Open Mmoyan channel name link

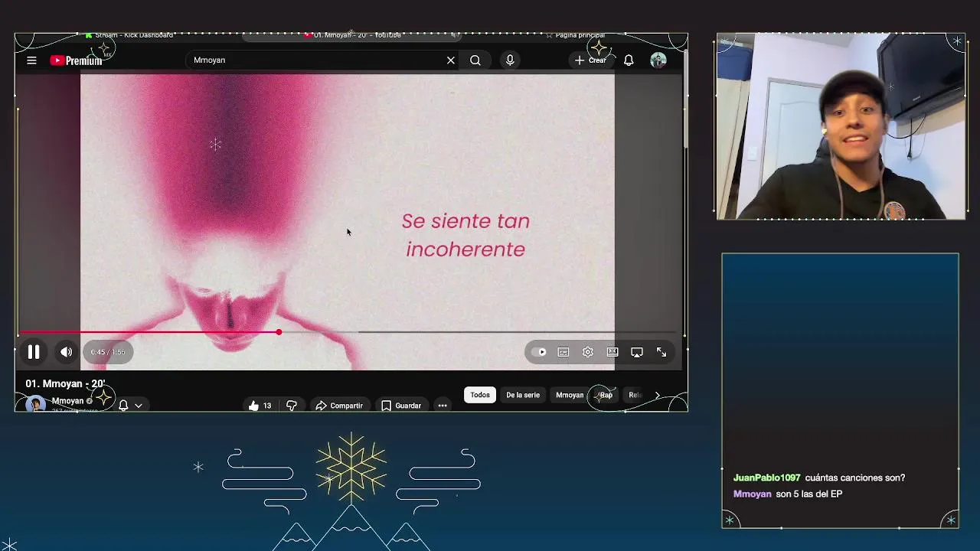(67, 401)
